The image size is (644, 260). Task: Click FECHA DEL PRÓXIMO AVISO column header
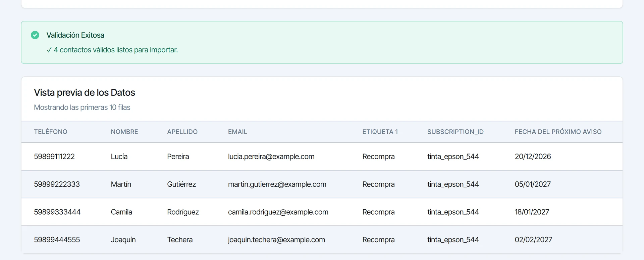tap(558, 132)
